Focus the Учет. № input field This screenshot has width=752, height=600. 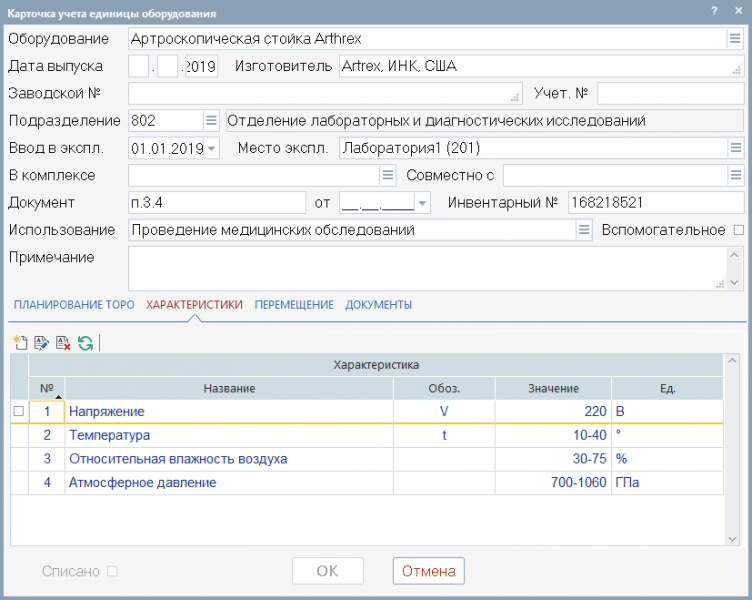coord(670,93)
